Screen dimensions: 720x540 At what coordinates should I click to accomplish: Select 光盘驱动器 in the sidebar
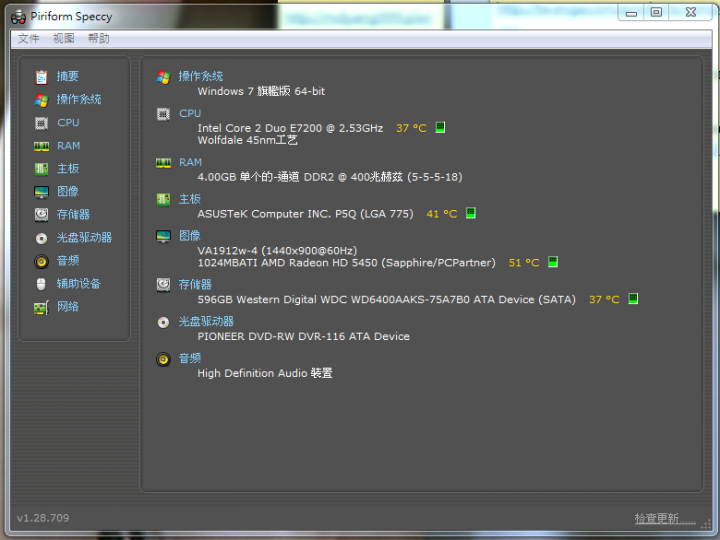click(84, 238)
